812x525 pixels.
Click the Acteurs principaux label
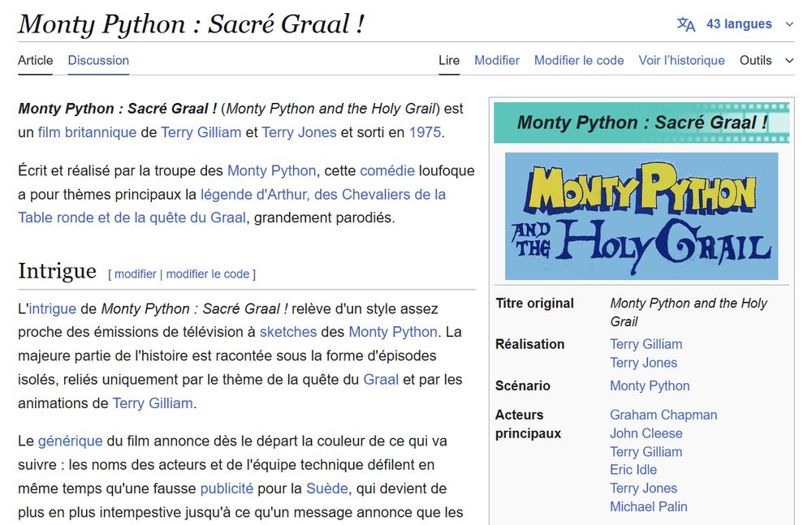pyautogui.click(x=528, y=424)
